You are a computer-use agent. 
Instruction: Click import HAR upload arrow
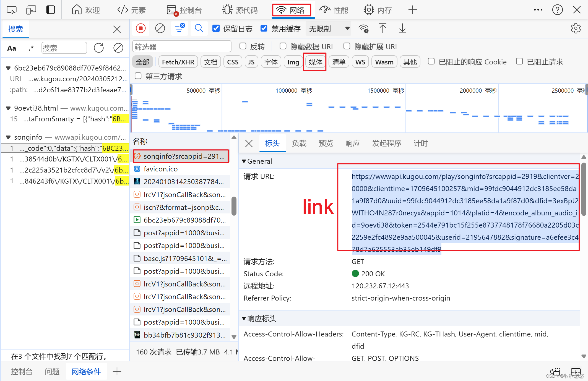tap(383, 28)
